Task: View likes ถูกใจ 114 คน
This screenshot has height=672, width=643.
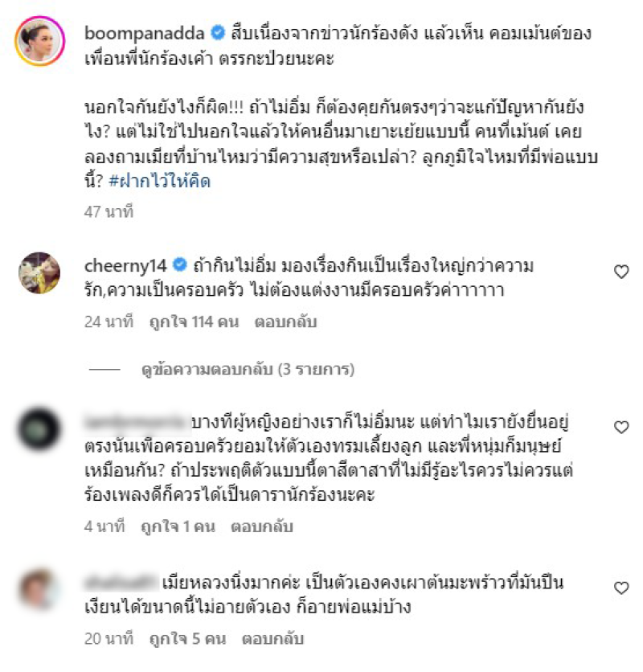Action: click(194, 322)
